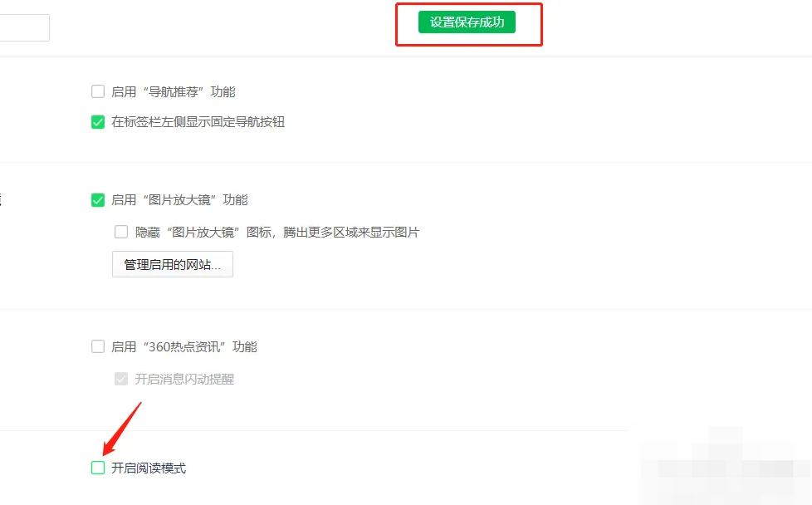The width and height of the screenshot is (812, 505).
Task: Check the 开启阅读模式 checkbox
Action: (98, 468)
